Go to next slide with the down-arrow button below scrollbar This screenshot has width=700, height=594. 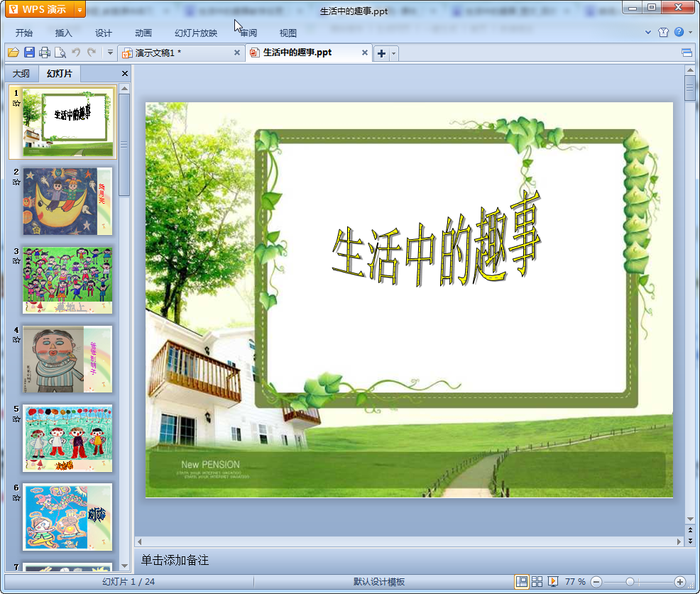click(x=690, y=541)
